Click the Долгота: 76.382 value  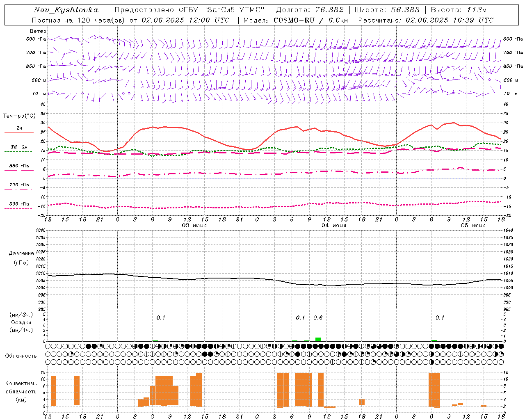pyautogui.click(x=310, y=10)
